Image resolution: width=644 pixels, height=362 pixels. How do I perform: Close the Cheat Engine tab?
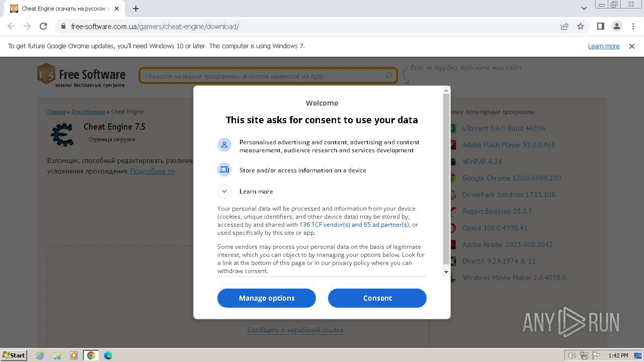click(117, 9)
